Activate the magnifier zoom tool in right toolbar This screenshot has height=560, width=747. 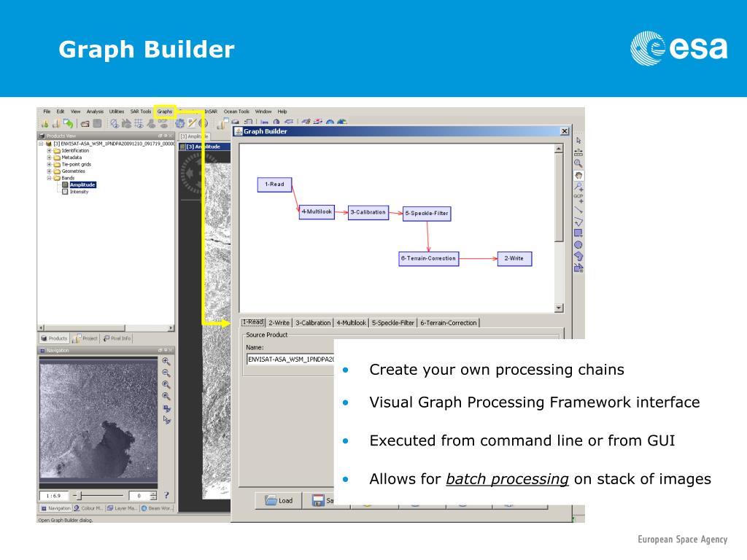click(578, 164)
